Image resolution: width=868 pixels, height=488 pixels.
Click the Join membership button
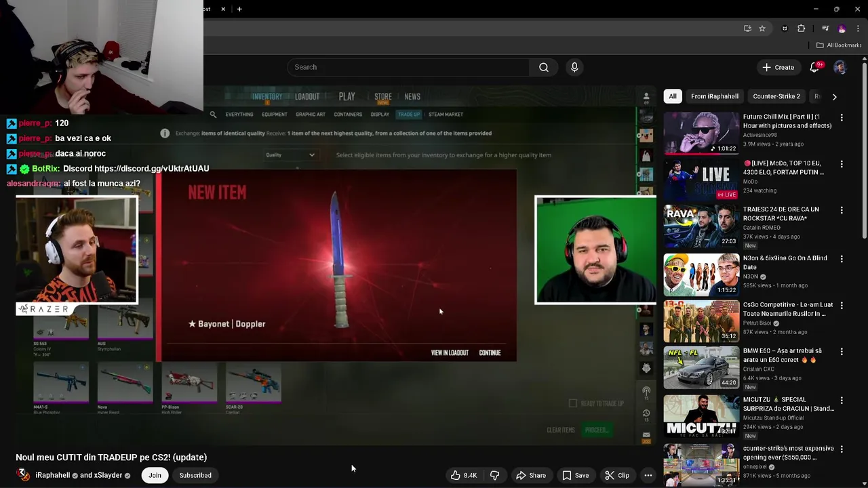click(155, 475)
